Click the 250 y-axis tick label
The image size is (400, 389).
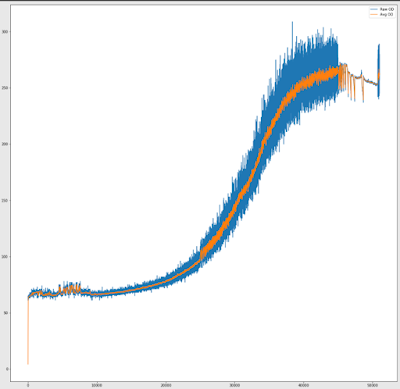tap(5, 88)
